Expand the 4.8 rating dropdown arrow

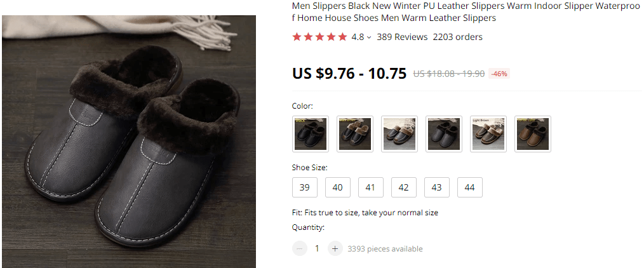[369, 37]
